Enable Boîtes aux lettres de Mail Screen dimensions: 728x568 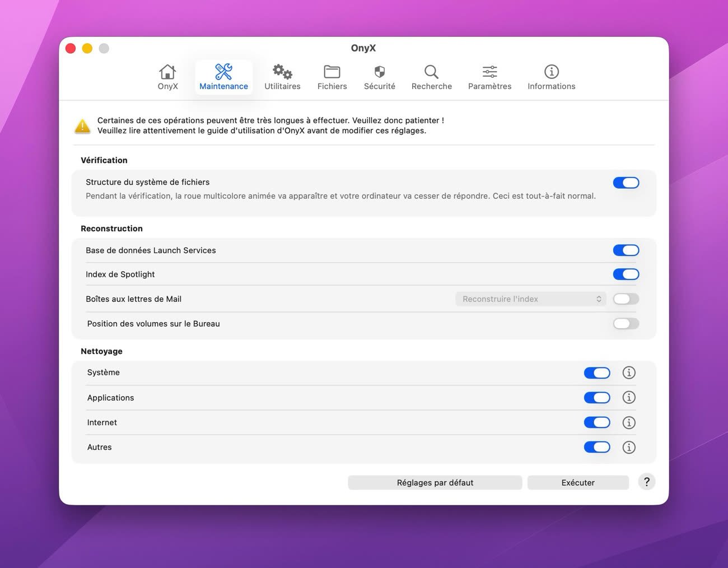(626, 299)
